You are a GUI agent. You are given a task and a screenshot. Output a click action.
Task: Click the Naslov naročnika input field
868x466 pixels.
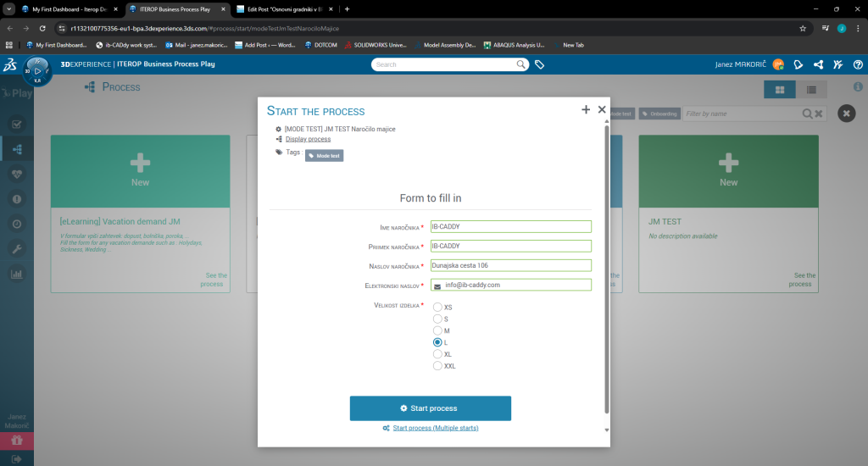[510, 265]
